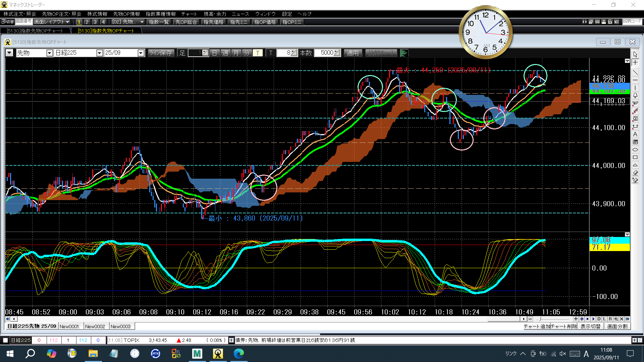The image size is (644, 362).
Task: Click the eraser tool icon
Action: 635,173
